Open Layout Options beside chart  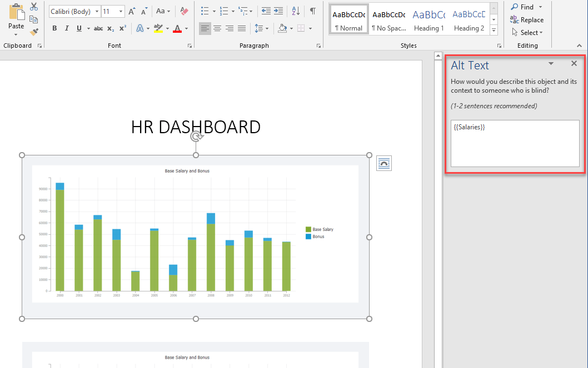[x=384, y=163]
